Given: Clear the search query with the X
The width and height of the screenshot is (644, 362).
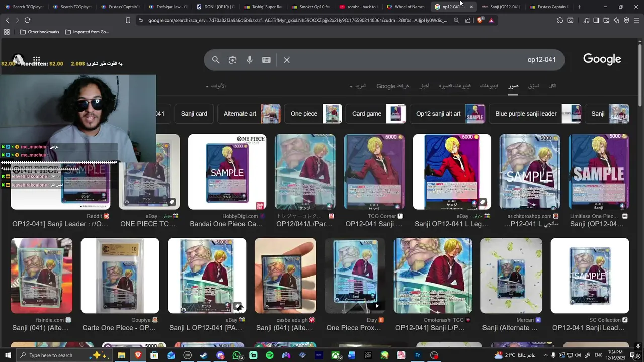Looking at the screenshot, I should tap(287, 60).
